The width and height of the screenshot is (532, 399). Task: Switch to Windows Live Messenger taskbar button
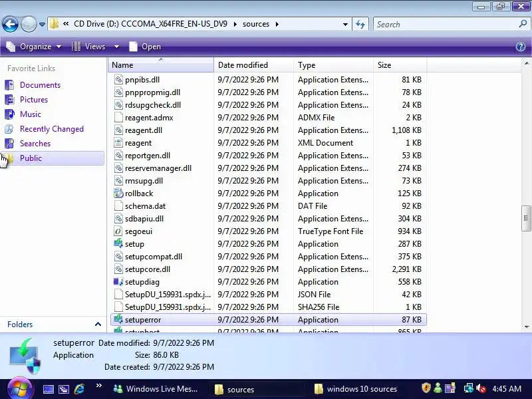(156, 389)
